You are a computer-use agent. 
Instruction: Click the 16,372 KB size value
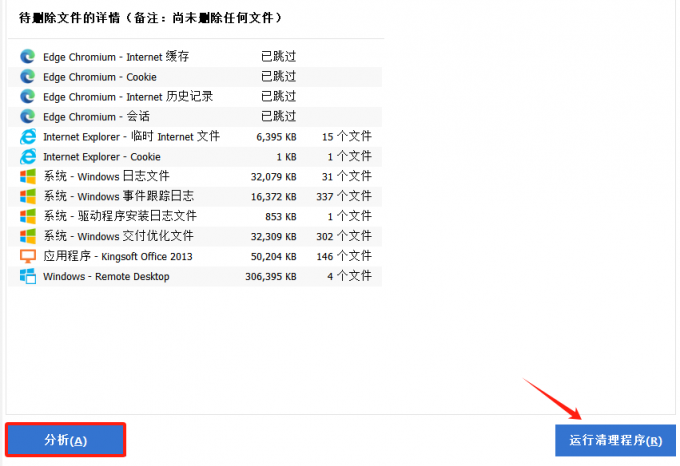pyautogui.click(x=274, y=197)
